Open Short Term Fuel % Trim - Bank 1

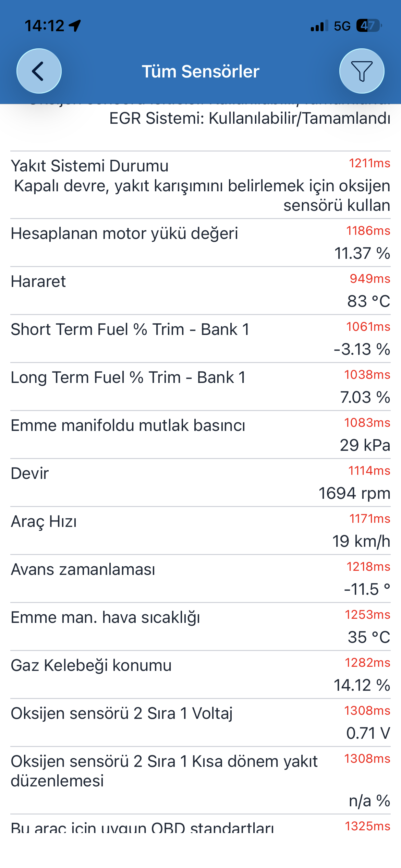(200, 339)
